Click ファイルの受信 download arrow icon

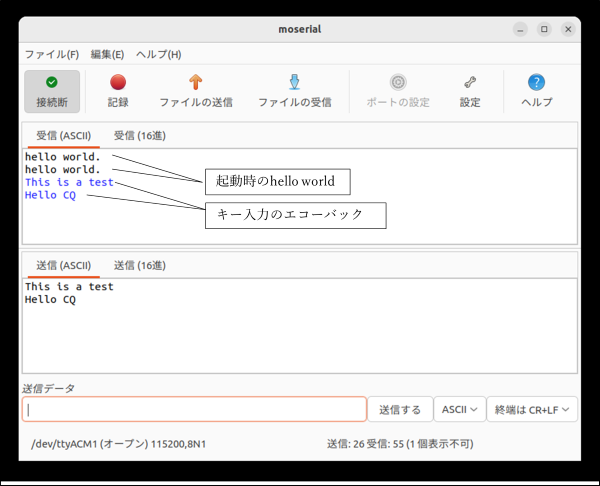click(x=294, y=82)
